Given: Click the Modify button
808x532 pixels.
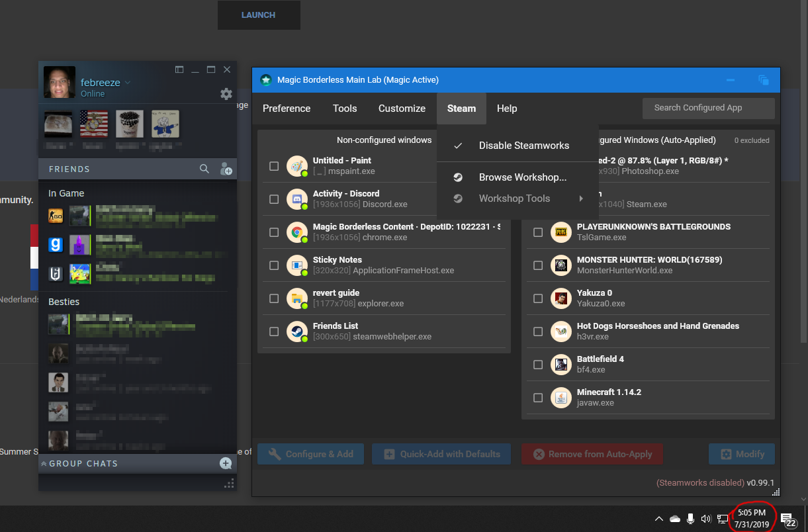Looking at the screenshot, I should (x=742, y=454).
